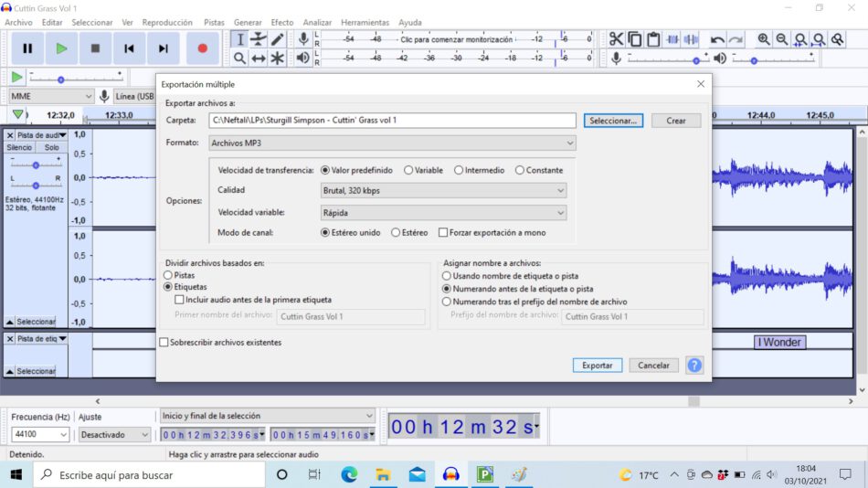Click the Seleccionar... folder button

(x=614, y=121)
